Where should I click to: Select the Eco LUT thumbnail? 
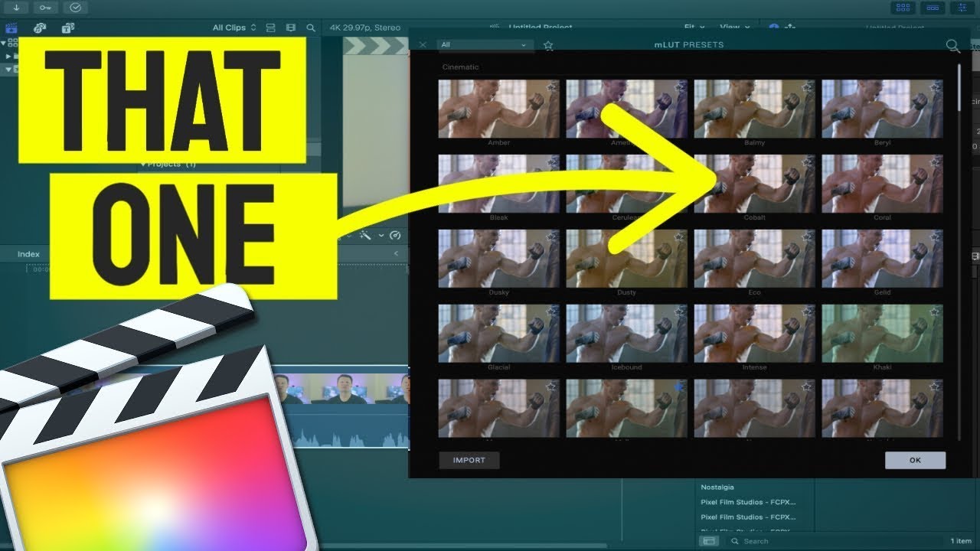coord(754,259)
